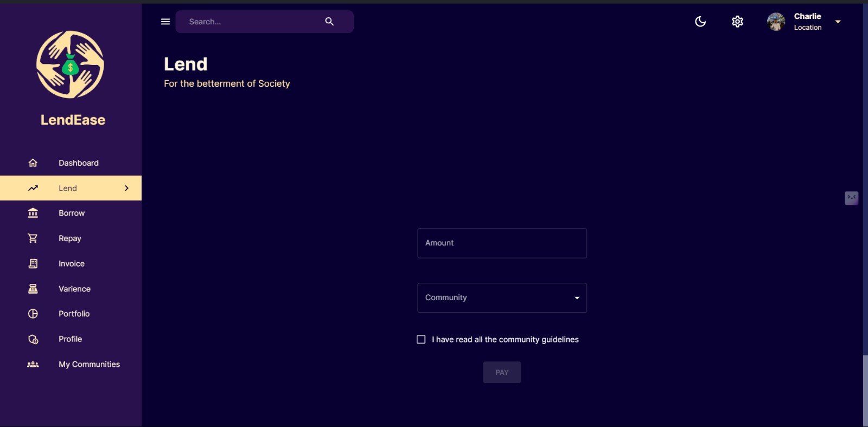This screenshot has height=427, width=868.
Task: Click the Borrow bank icon
Action: 33,213
